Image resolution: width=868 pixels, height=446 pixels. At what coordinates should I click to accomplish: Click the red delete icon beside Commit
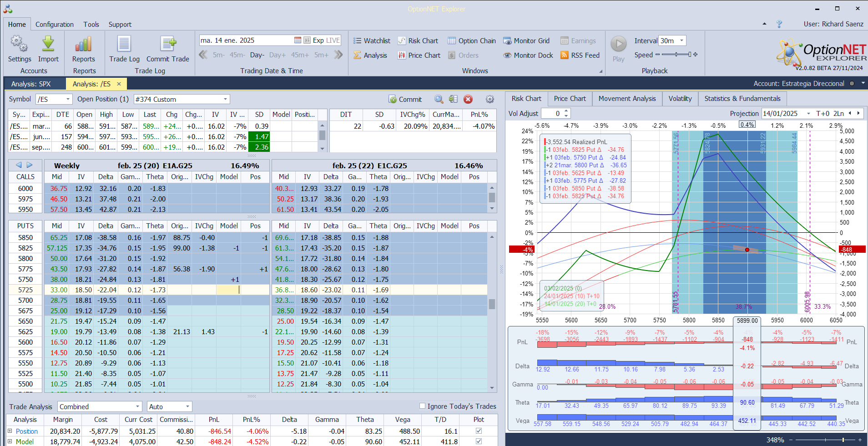(468, 99)
